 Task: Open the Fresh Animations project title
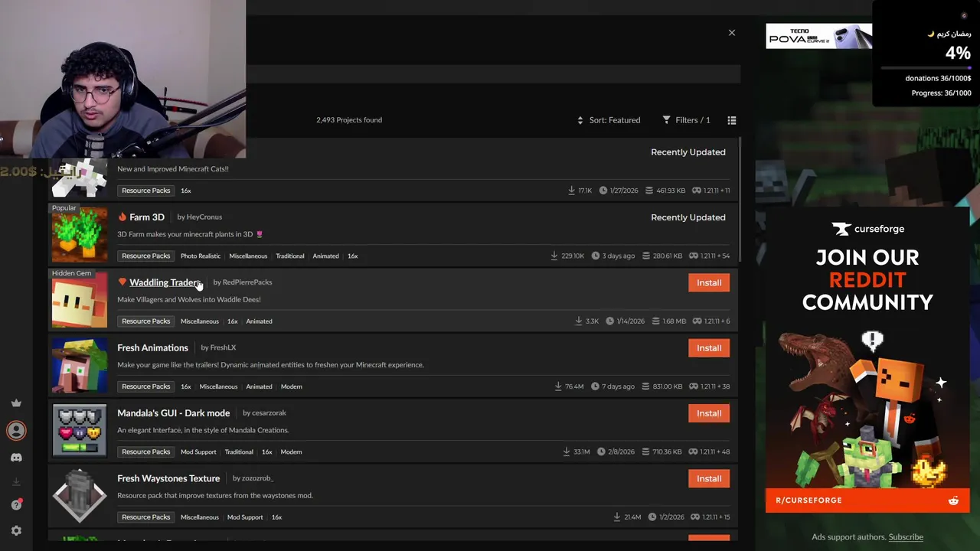tap(152, 347)
